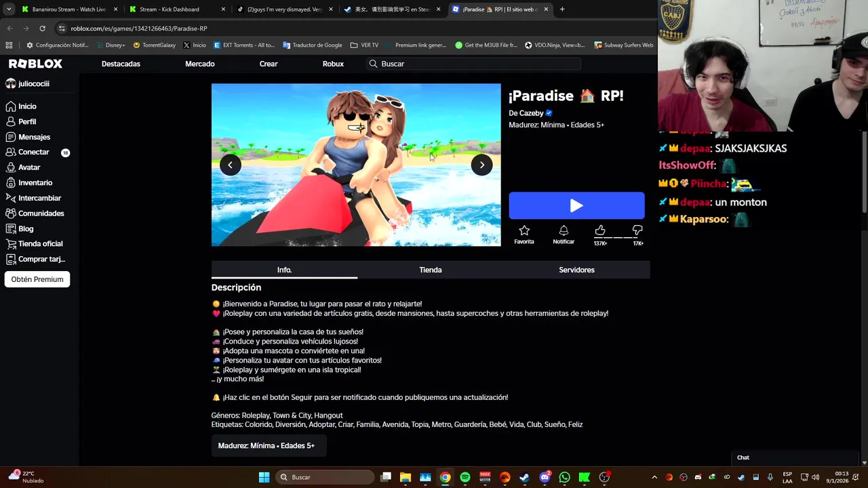
Task: Click the Notificar bell icon
Action: [564, 230]
